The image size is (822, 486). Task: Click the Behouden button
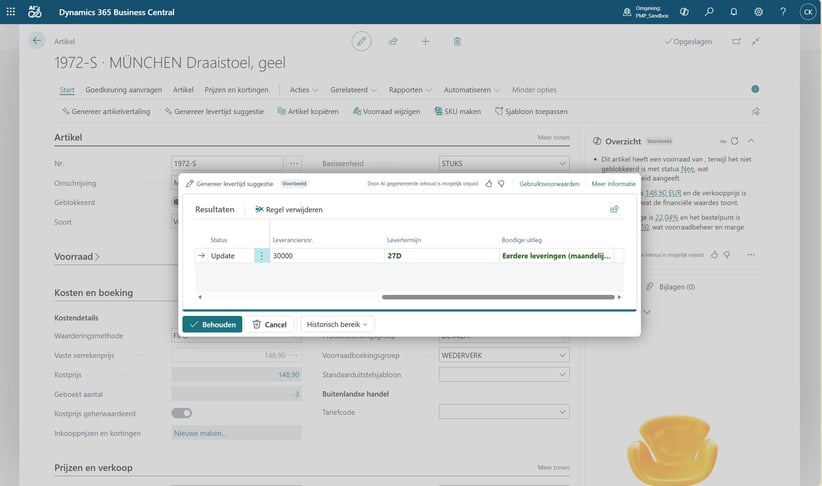coord(212,324)
